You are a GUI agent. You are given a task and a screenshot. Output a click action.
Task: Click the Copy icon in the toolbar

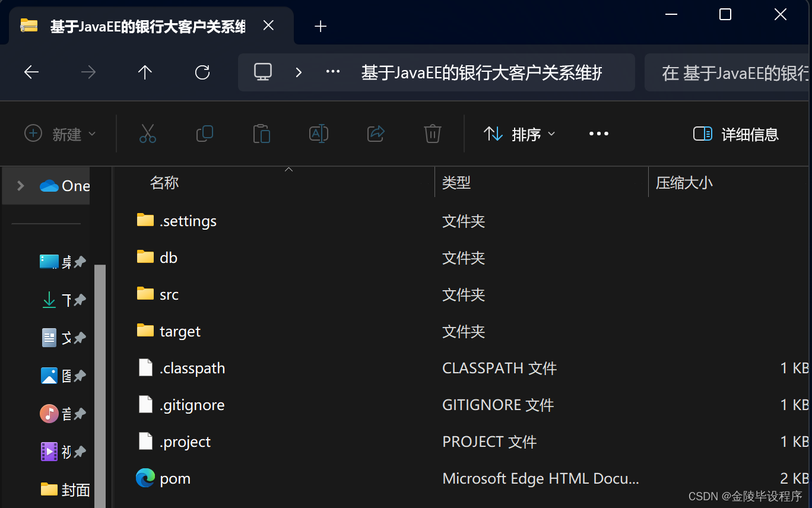[204, 134]
